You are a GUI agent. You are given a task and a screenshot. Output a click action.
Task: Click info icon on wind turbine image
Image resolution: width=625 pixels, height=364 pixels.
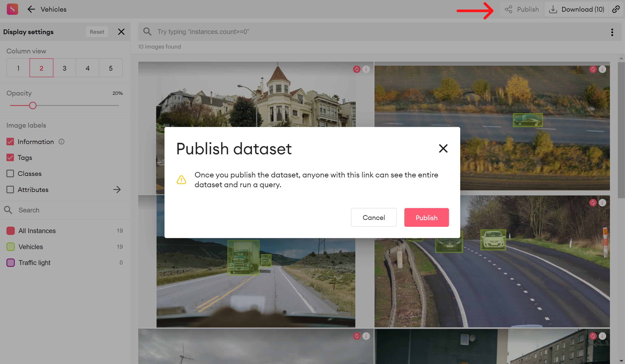[366, 336]
